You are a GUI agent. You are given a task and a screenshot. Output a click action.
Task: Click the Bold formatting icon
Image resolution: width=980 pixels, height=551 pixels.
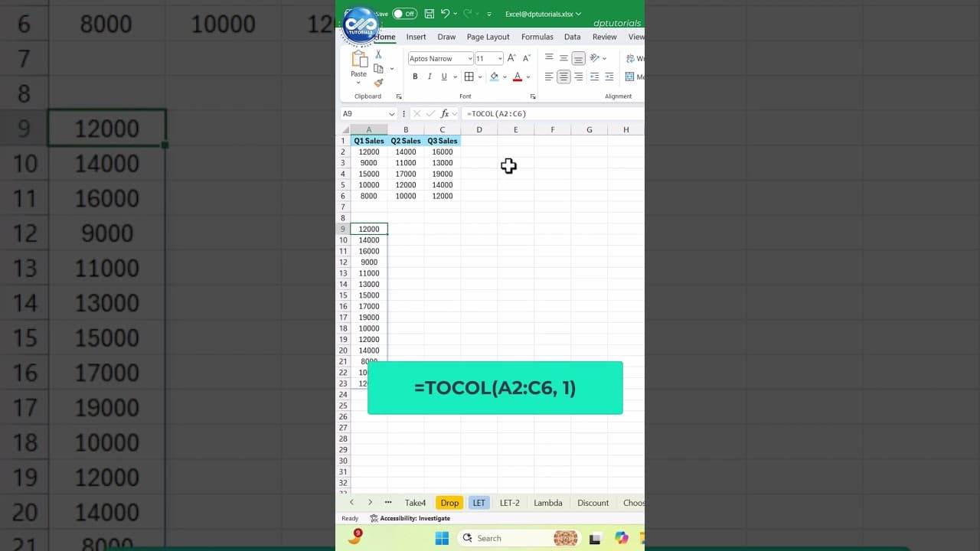[415, 76]
